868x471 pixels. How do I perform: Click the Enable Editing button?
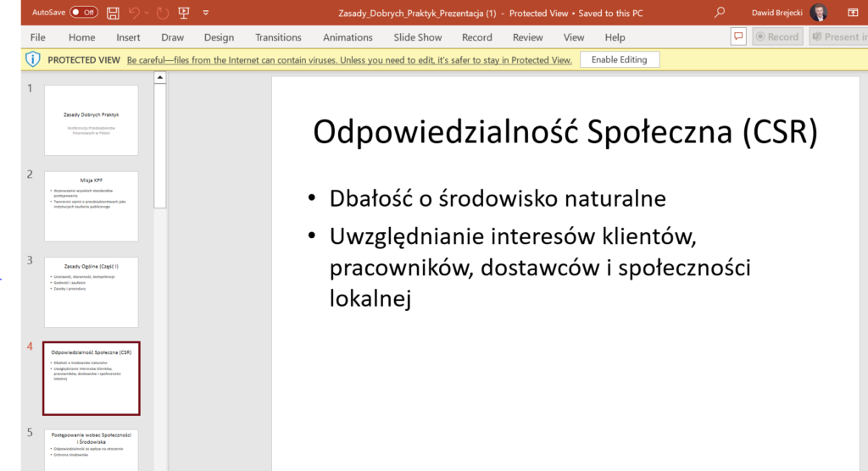[x=619, y=60]
